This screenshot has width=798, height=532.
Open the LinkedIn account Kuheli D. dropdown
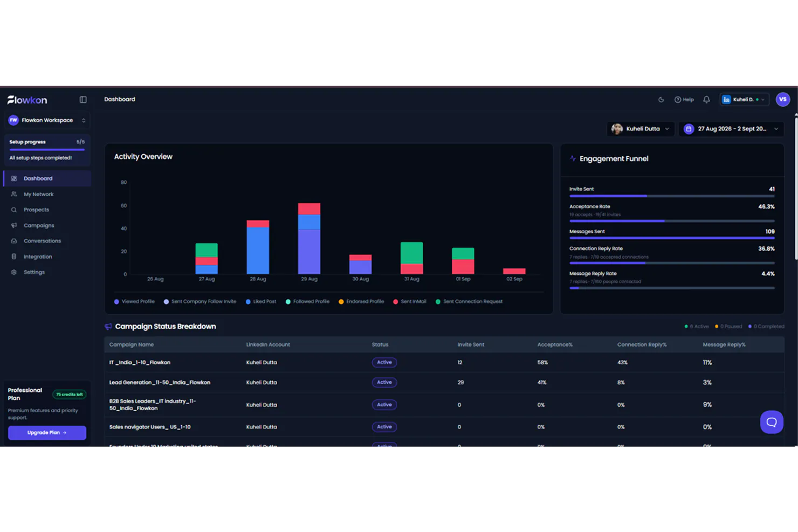[744, 100]
